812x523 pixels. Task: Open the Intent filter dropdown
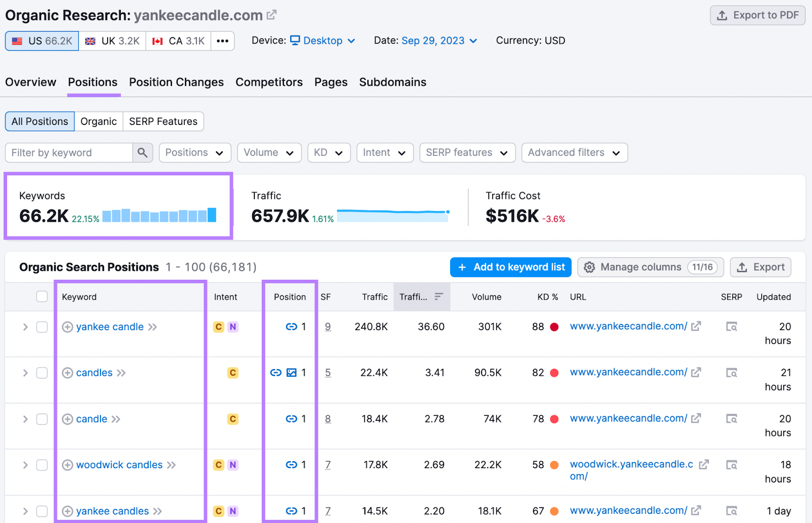[x=385, y=153]
